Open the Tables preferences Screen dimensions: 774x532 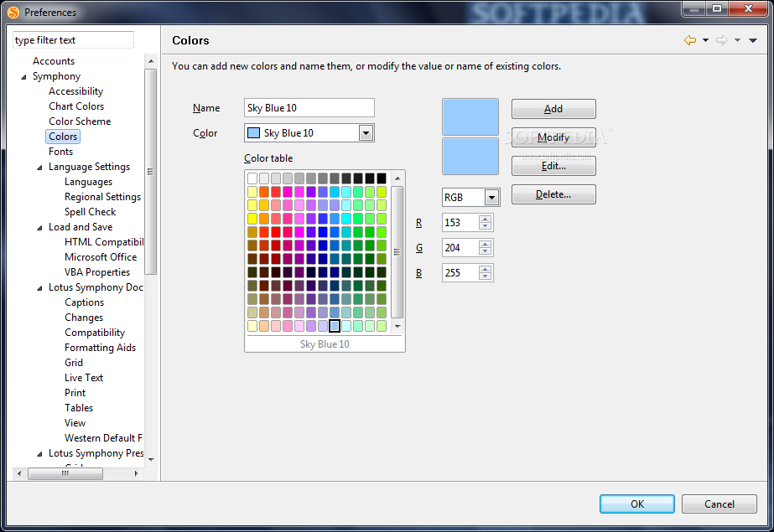[79, 408]
